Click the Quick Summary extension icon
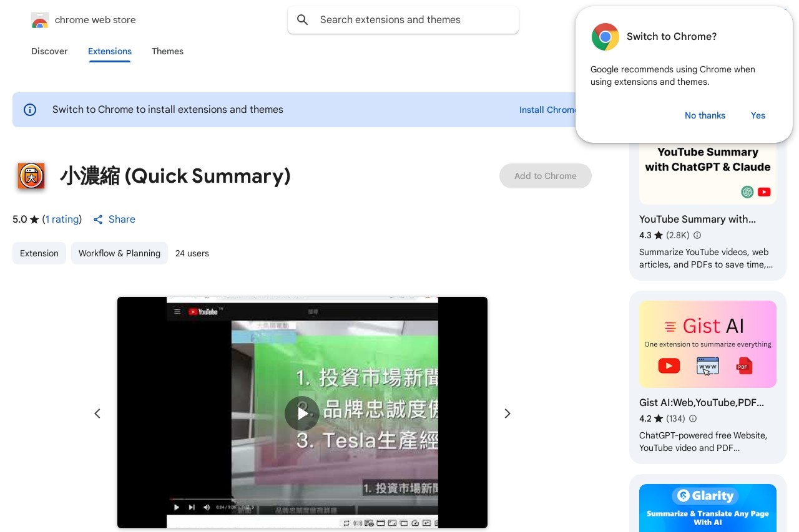This screenshot has height=532, width=799. (x=31, y=176)
